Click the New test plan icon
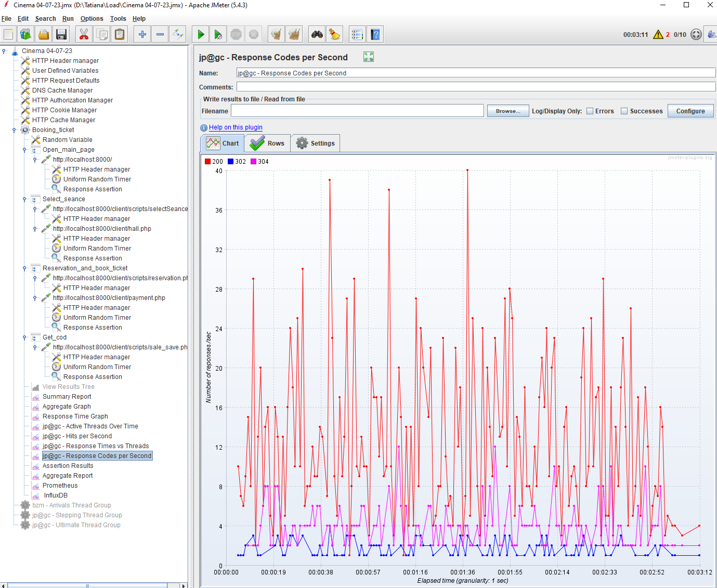Viewport: 717px width, 588px height. [x=8, y=35]
